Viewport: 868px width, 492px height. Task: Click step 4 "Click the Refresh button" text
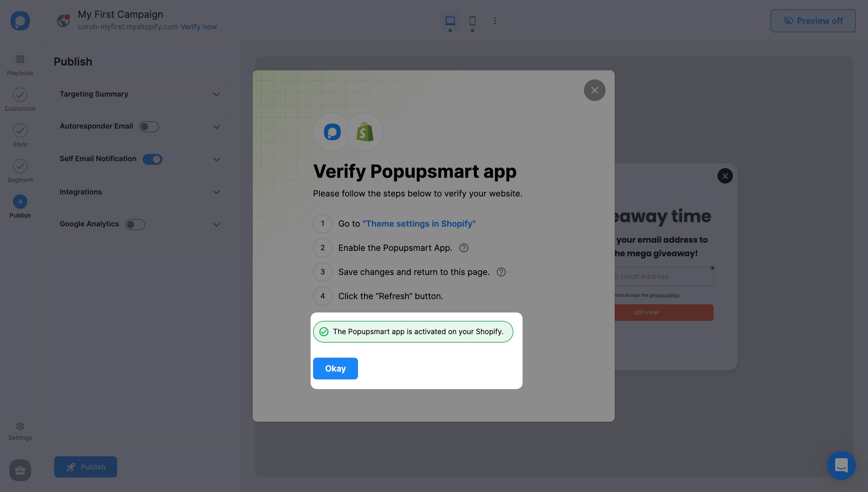tap(391, 296)
